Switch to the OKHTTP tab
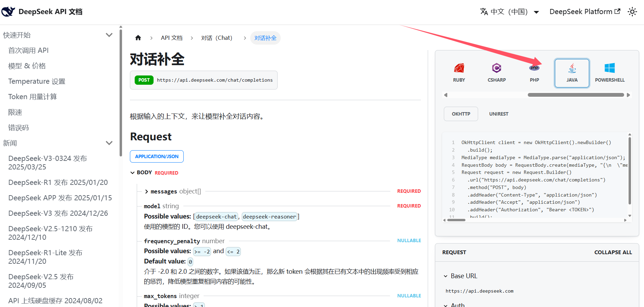The width and height of the screenshot is (644, 307). click(x=461, y=114)
